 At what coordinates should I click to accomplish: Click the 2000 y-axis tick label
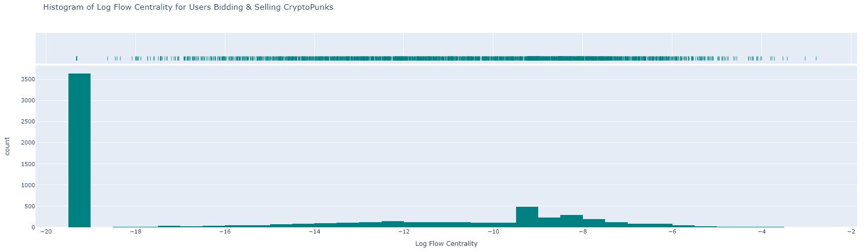pos(28,143)
